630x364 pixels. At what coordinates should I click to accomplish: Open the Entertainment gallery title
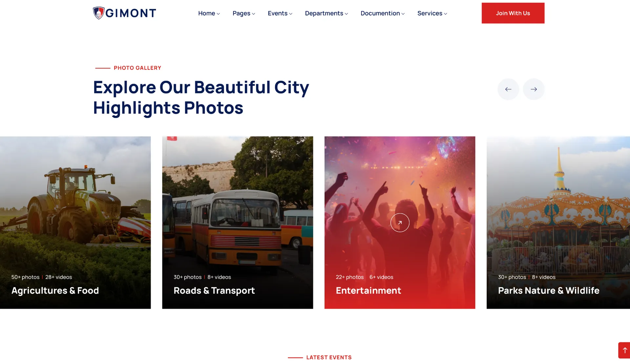click(x=368, y=291)
